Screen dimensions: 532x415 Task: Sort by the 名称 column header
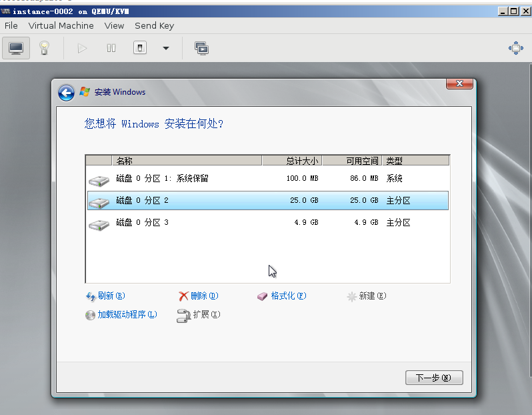(187, 160)
